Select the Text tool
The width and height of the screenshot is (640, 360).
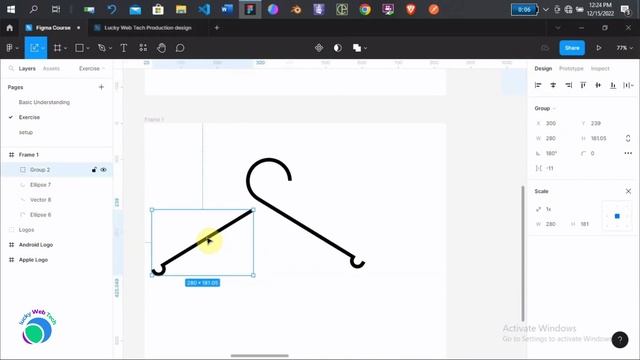coord(124,48)
